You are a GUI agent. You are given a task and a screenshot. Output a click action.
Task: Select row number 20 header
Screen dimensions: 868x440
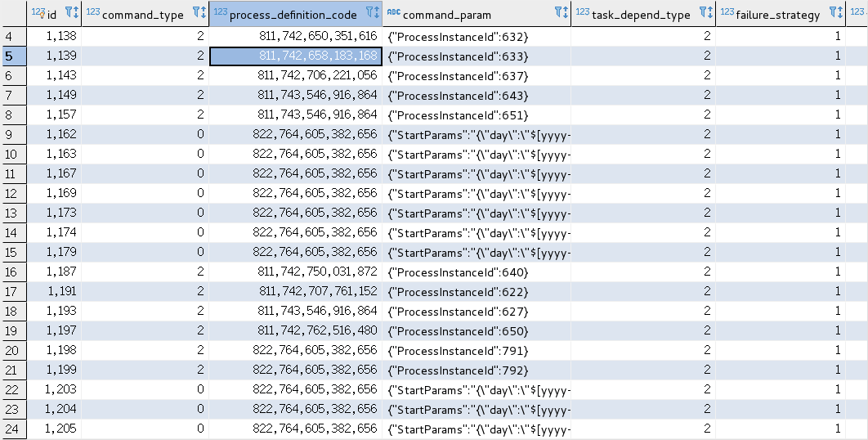coord(13,351)
